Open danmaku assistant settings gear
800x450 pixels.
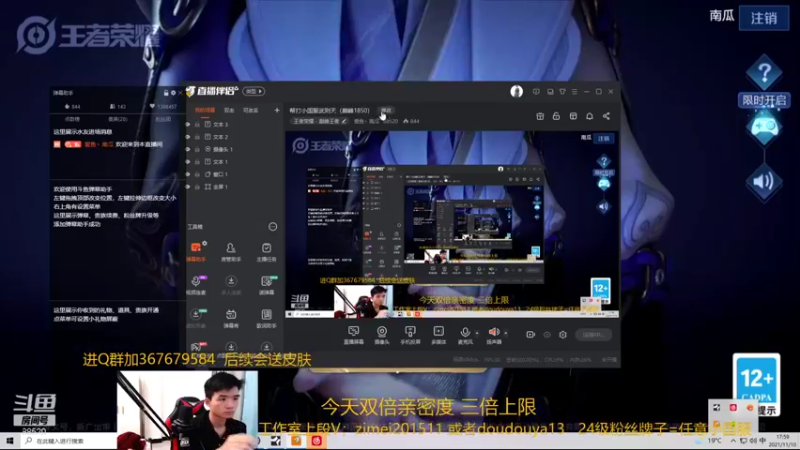pos(173,93)
